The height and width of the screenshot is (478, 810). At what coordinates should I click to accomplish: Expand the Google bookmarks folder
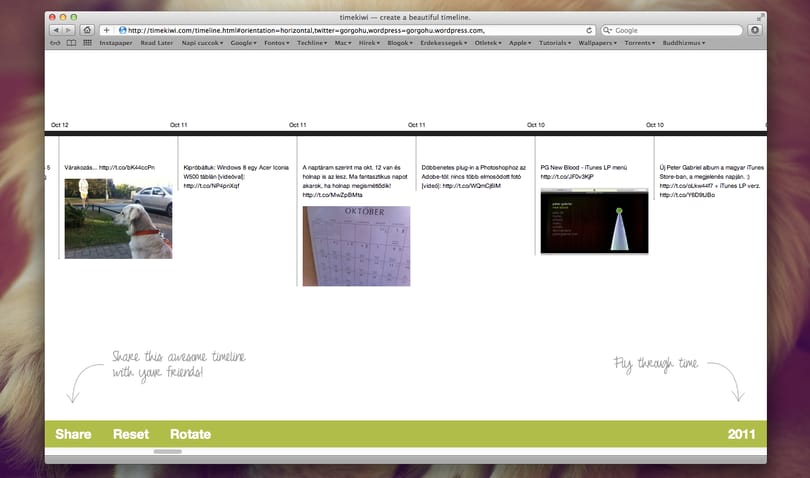(243, 43)
